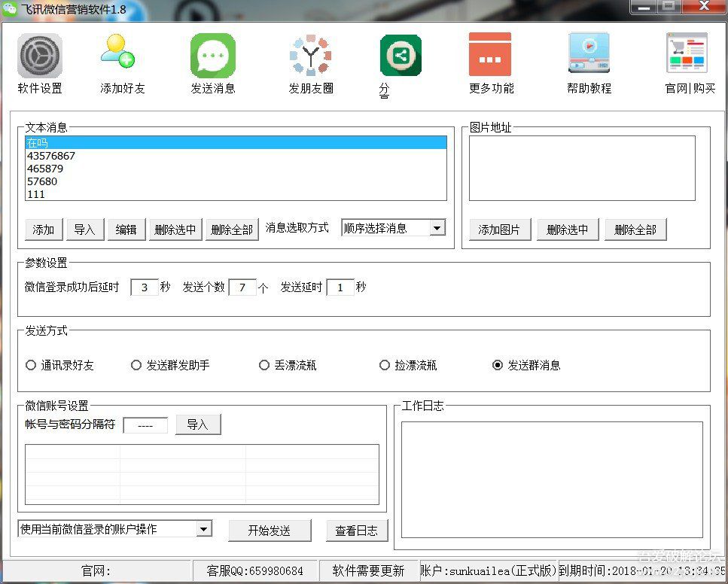Viewport: 728px width, 584px height.
Task: Expand 顺序选择消息 dropdown
Action: [x=437, y=228]
